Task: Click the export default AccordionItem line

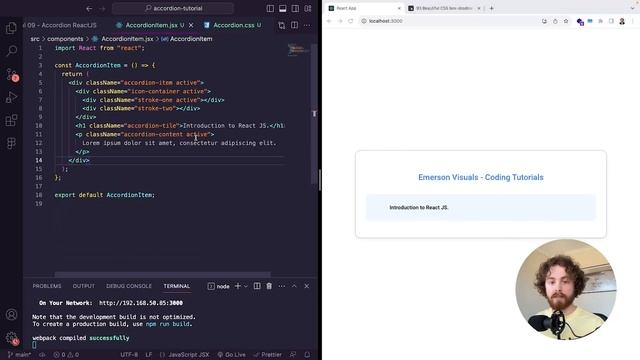Action: tap(104, 195)
